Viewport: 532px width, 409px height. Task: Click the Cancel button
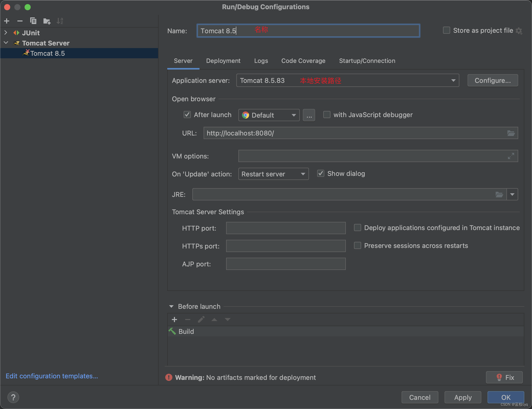[420, 397]
